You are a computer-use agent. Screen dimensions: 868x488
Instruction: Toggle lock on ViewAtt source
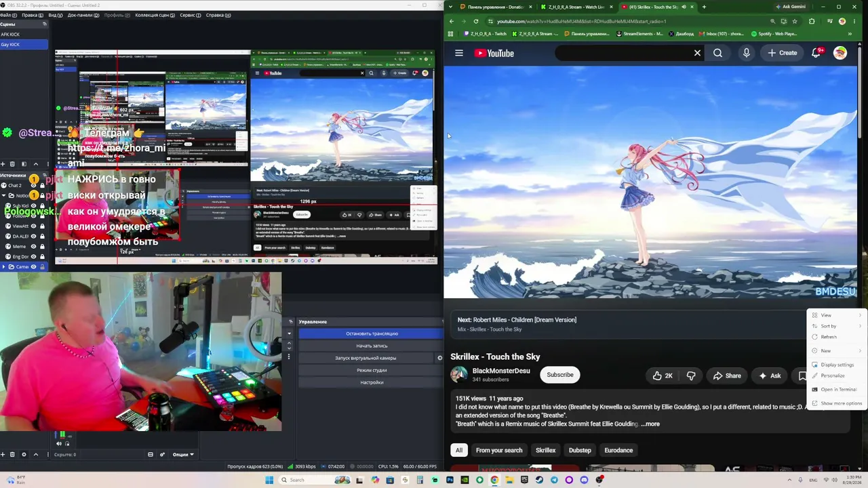coord(41,226)
